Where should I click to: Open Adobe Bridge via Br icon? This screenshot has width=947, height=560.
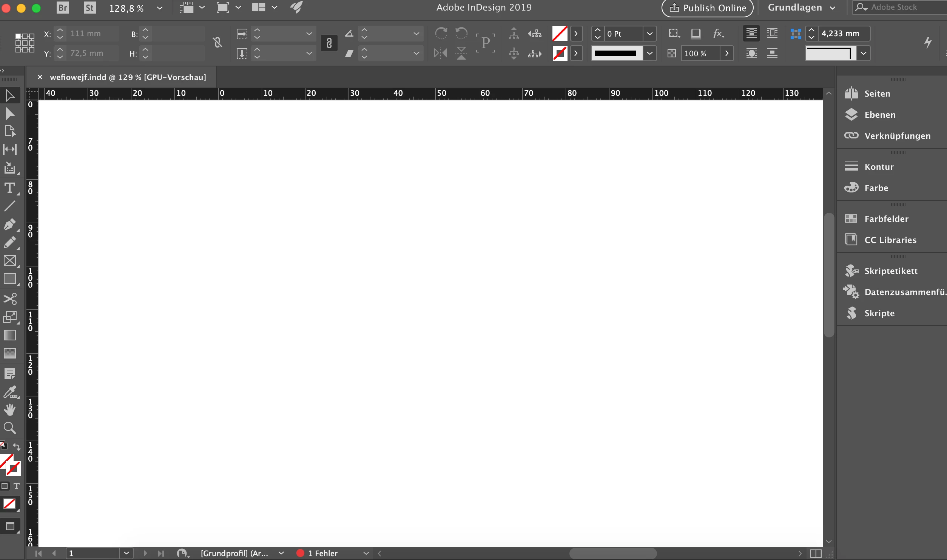63,8
